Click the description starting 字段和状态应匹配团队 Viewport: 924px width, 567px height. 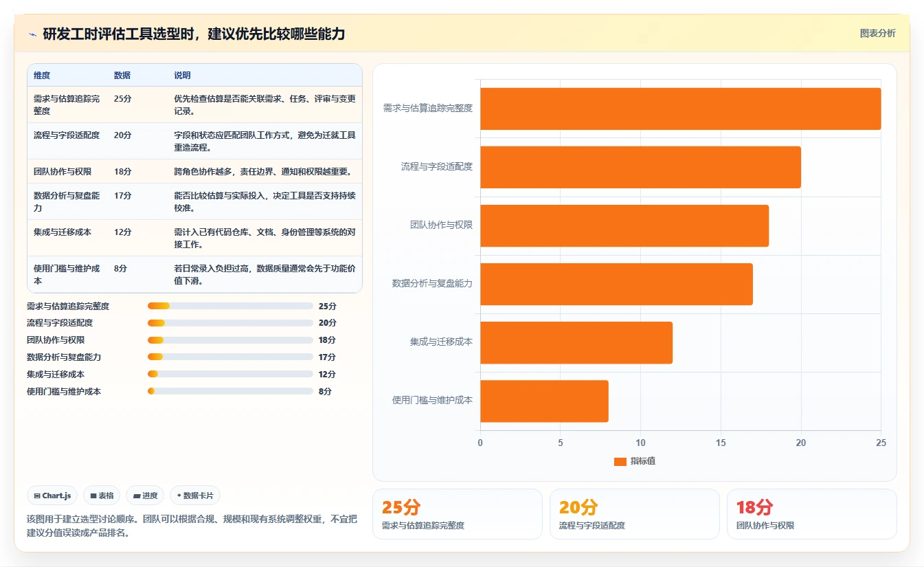(265, 142)
